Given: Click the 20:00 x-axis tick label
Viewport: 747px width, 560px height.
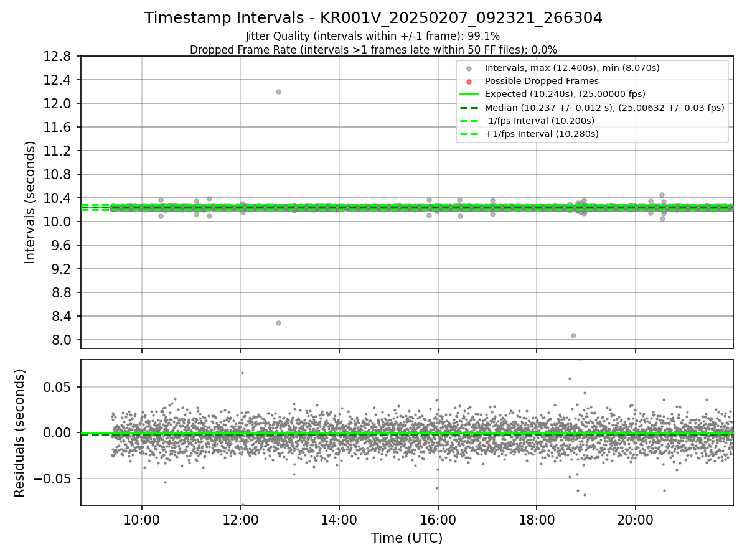Looking at the screenshot, I should (x=636, y=521).
